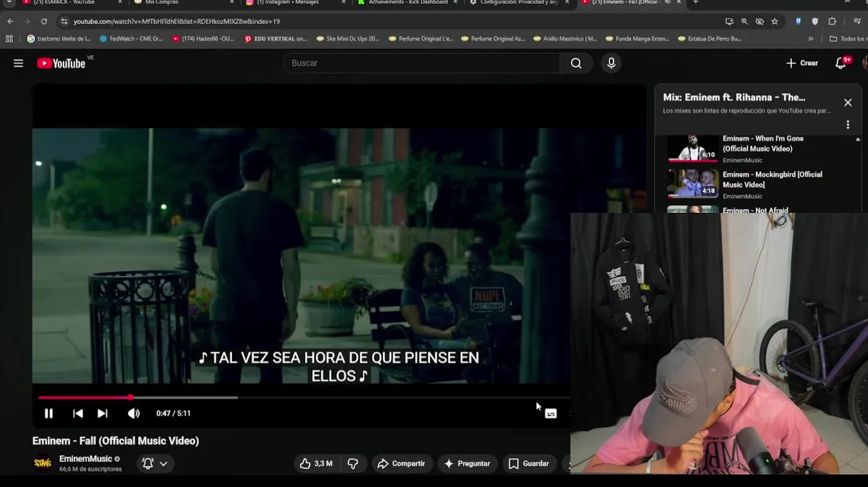Open the Funda Manga Exten bookmark
The width and height of the screenshot is (868, 487).
[637, 39]
